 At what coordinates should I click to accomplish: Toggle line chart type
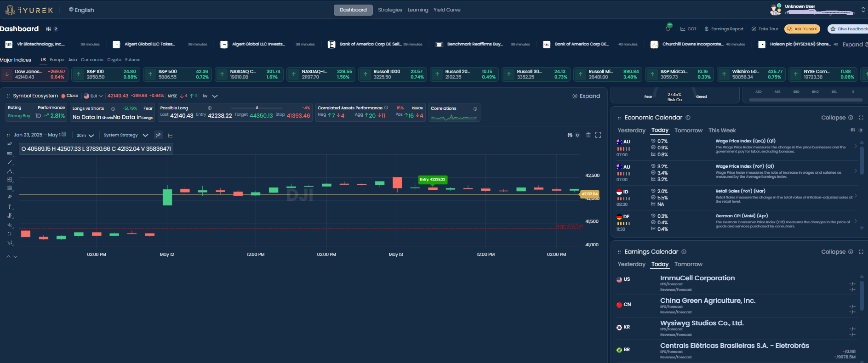click(x=171, y=136)
